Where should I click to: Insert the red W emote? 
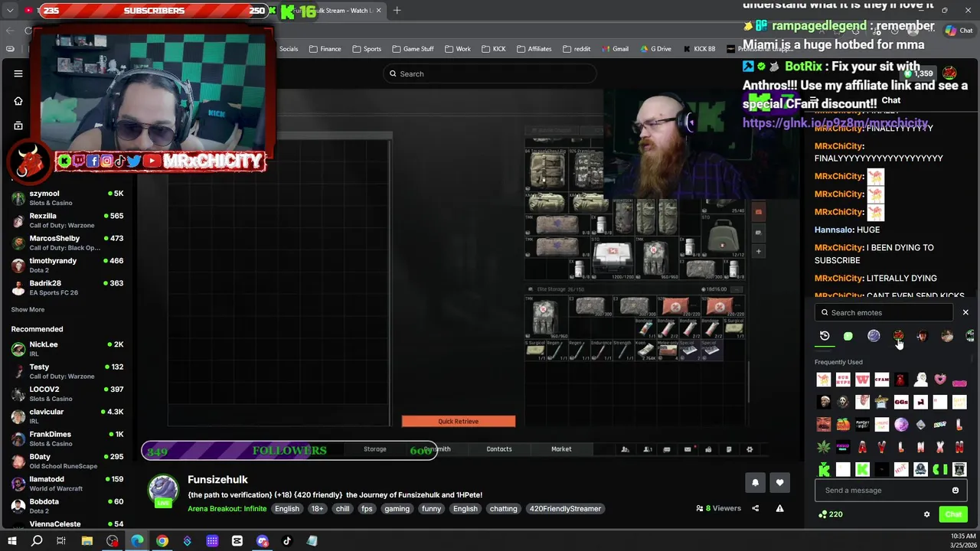[862, 380]
